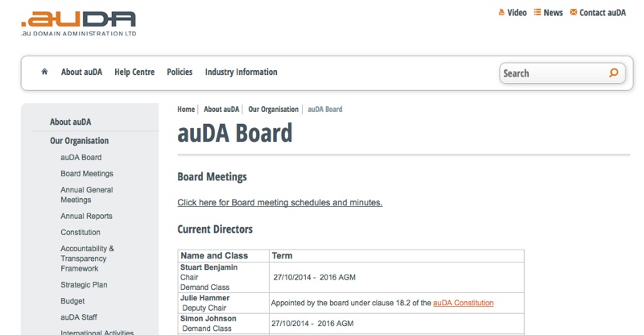Open the Industry Information menu
Screen dimensions: 644x335
(241, 72)
